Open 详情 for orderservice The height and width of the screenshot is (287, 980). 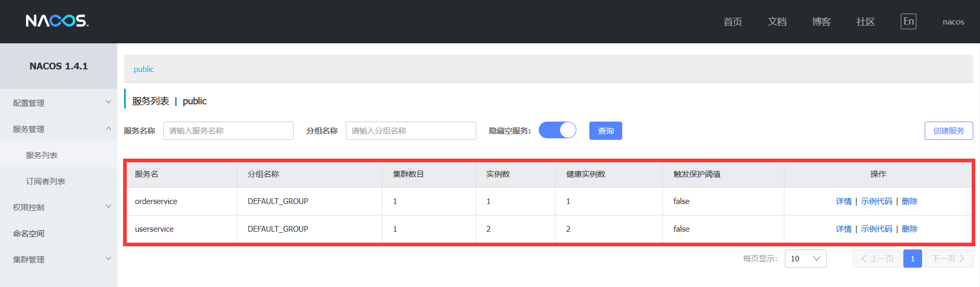(x=843, y=201)
